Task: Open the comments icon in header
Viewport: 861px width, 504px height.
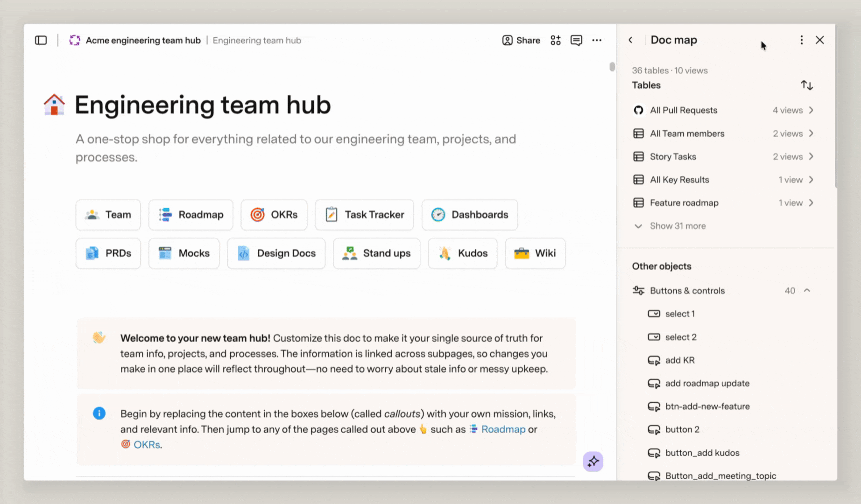Action: click(576, 40)
